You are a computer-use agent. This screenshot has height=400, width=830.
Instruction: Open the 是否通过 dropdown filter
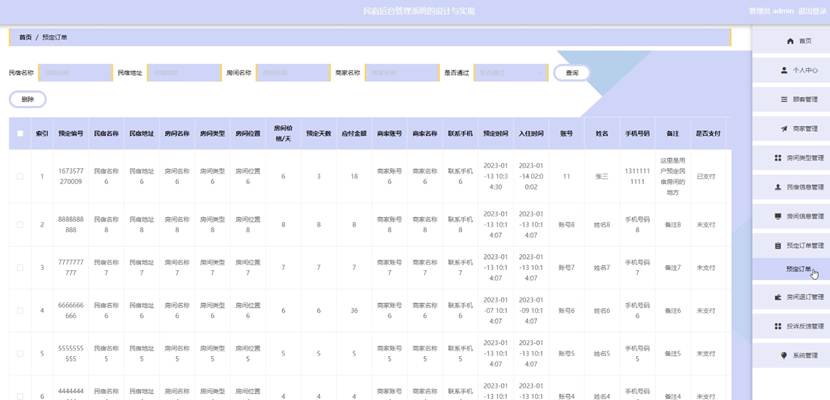click(511, 72)
